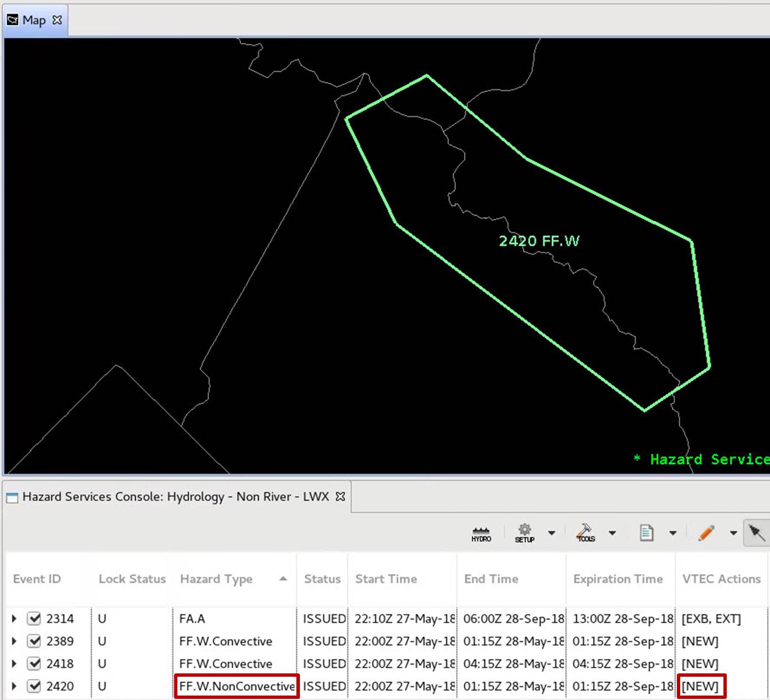
Task: Click start time 22:10Z 27-May-18
Action: coord(405,619)
